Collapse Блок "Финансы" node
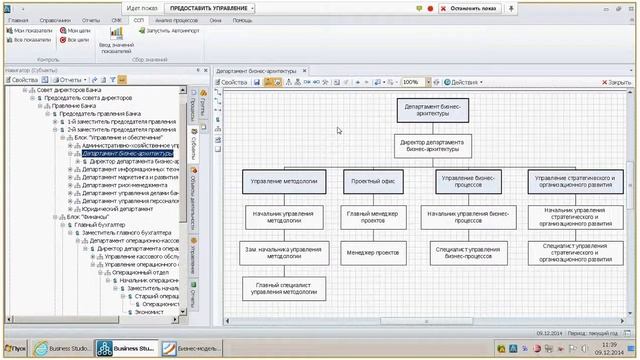640x360 pixels. pos(55,217)
